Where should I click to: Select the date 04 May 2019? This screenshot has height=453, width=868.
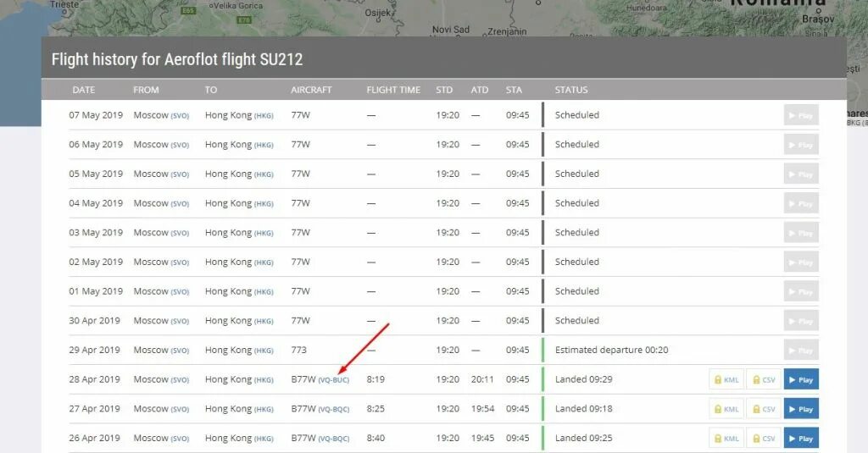click(x=96, y=203)
